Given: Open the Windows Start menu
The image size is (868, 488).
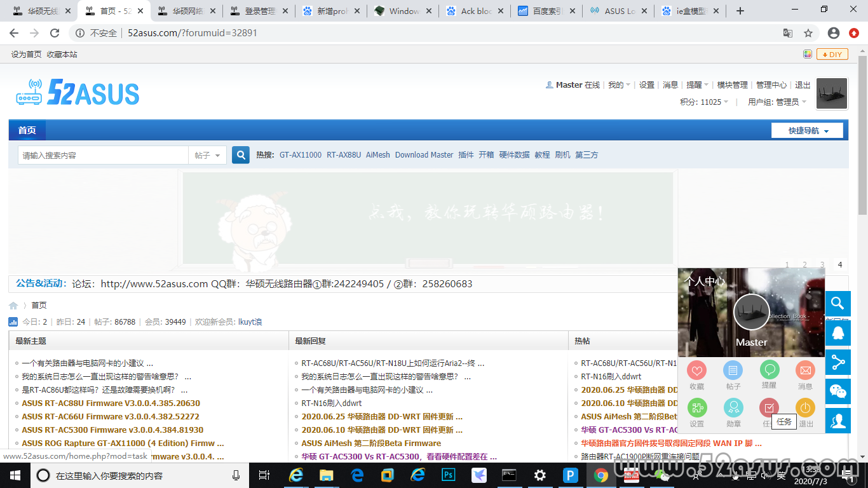Looking at the screenshot, I should (x=14, y=475).
